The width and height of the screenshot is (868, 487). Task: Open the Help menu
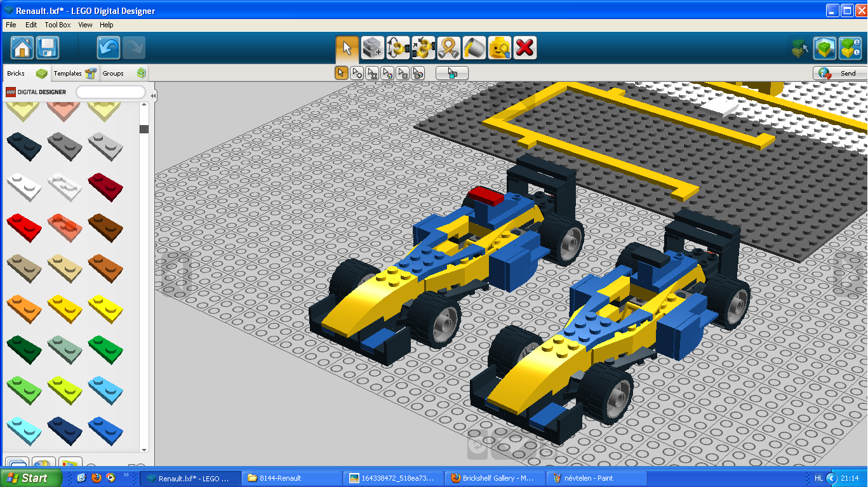pyautogui.click(x=107, y=25)
